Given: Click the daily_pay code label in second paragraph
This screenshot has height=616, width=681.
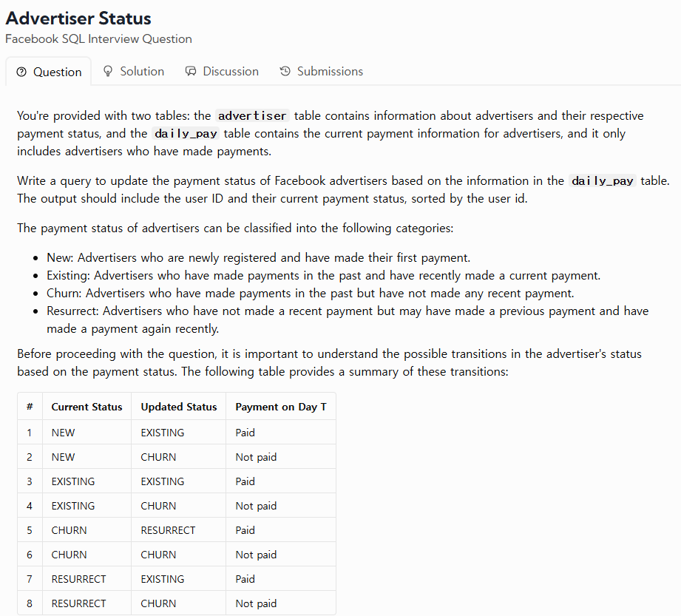Looking at the screenshot, I should pos(603,181).
